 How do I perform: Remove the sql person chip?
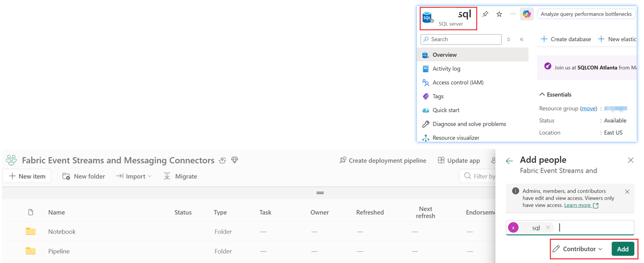point(548,228)
